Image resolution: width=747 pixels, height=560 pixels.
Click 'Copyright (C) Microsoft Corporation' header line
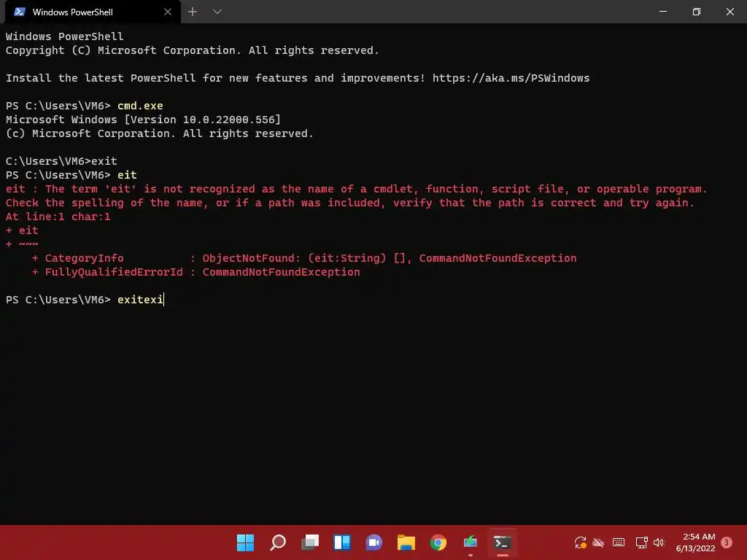pyautogui.click(x=192, y=50)
